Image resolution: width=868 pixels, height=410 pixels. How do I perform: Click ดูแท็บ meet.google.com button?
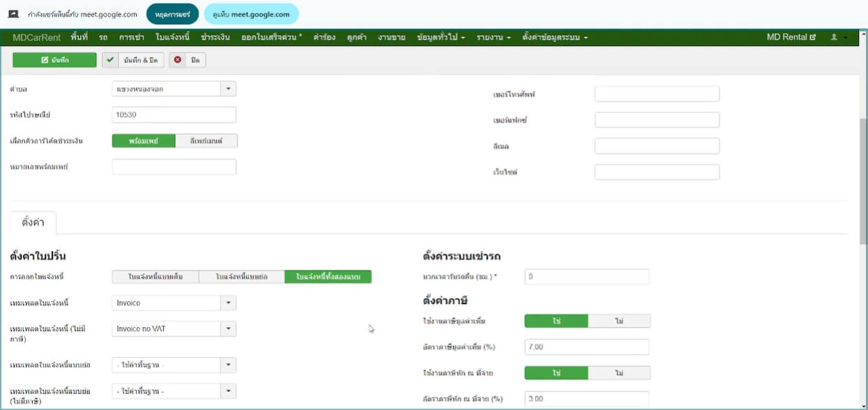251,14
